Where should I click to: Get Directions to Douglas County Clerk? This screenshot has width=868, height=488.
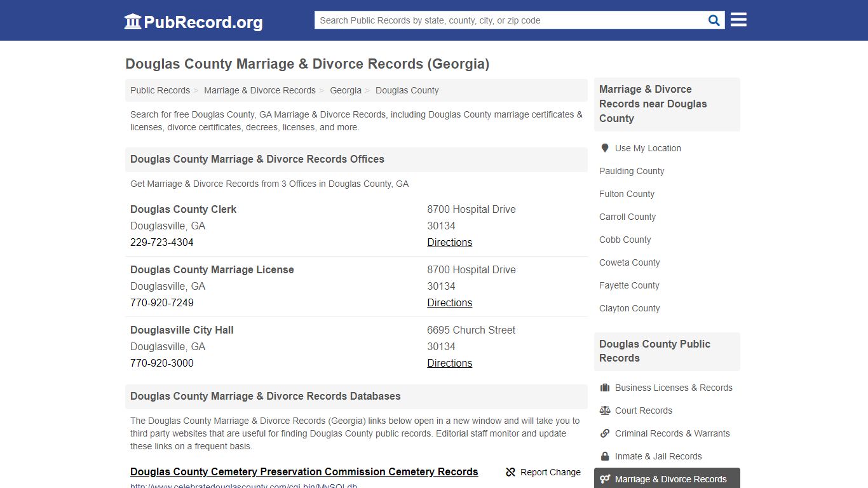point(450,242)
